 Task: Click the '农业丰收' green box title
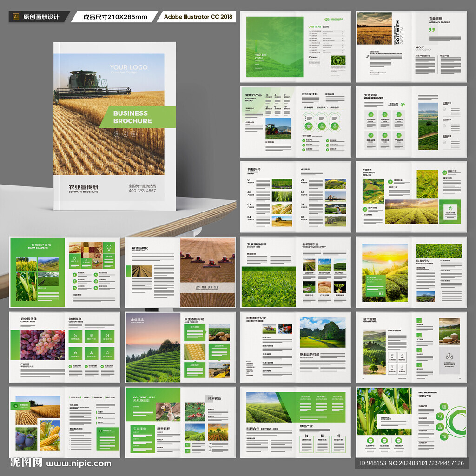pos(139,428)
